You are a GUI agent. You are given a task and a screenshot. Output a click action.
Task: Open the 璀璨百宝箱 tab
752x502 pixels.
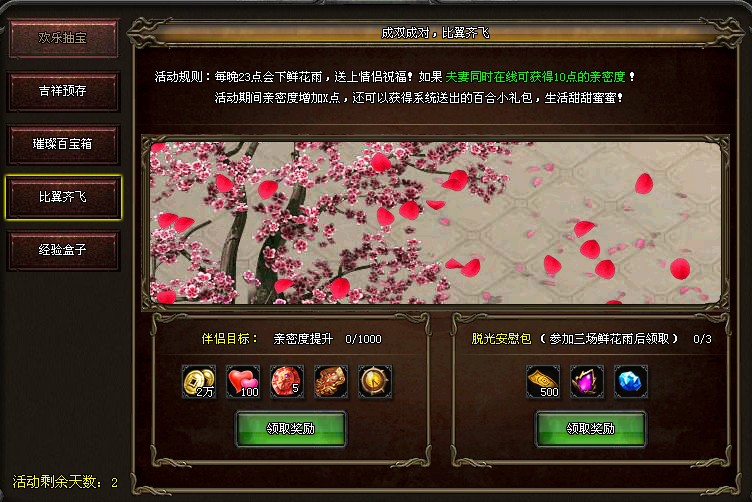(x=63, y=144)
